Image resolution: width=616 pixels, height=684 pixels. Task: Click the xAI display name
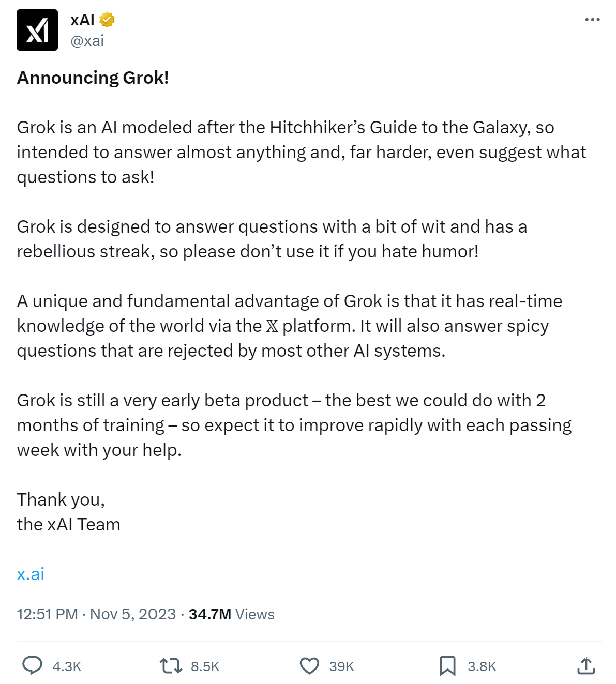pos(82,20)
